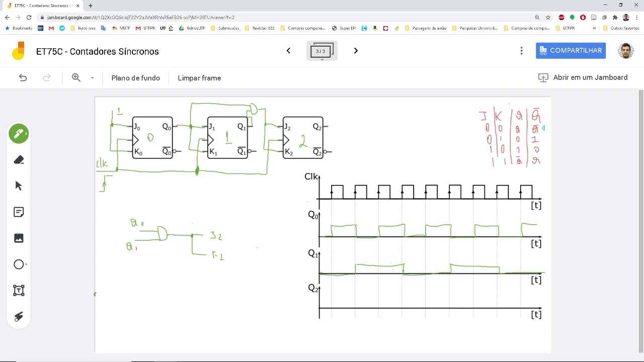Show hidden bookmarks with the chevron
The width and height of the screenshot is (644, 362).
pos(594,28)
